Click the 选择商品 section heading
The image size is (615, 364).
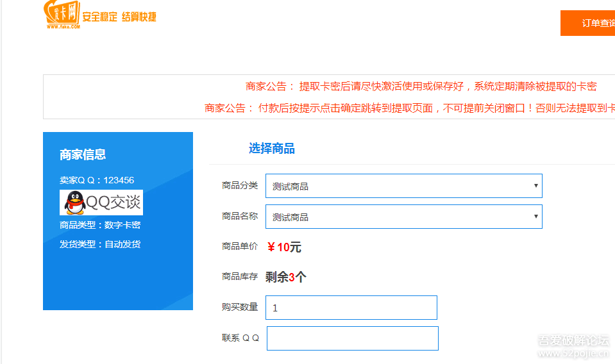[271, 149]
